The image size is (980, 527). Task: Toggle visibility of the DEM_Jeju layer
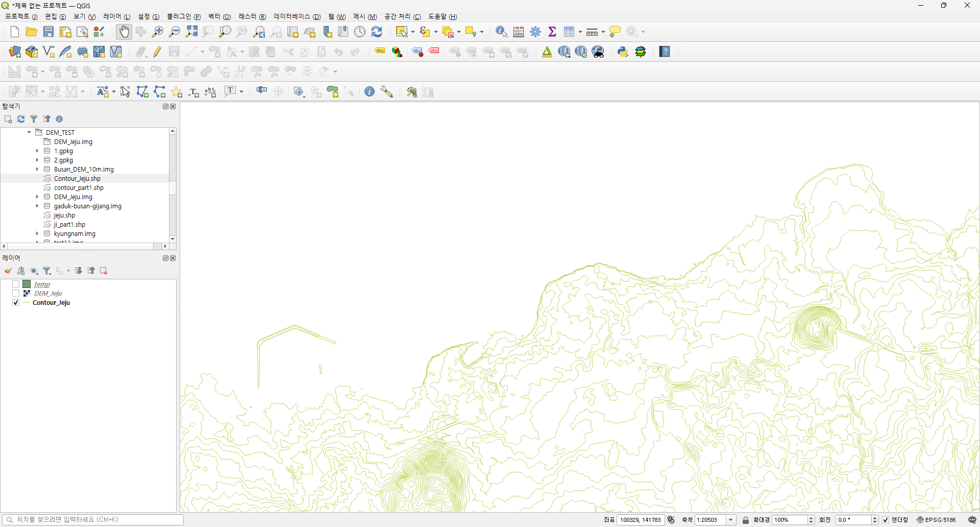pyautogui.click(x=16, y=294)
